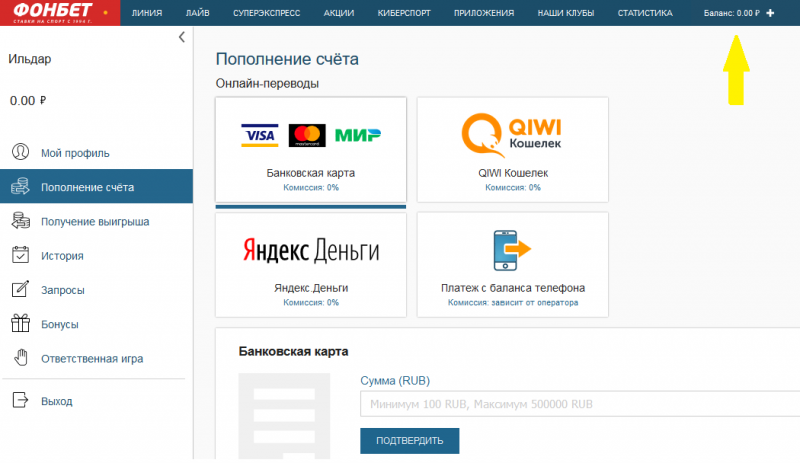The image size is (800, 463).
Task: Click Комиссия: 0% under Яндекс.Деньги
Action: tap(311, 302)
